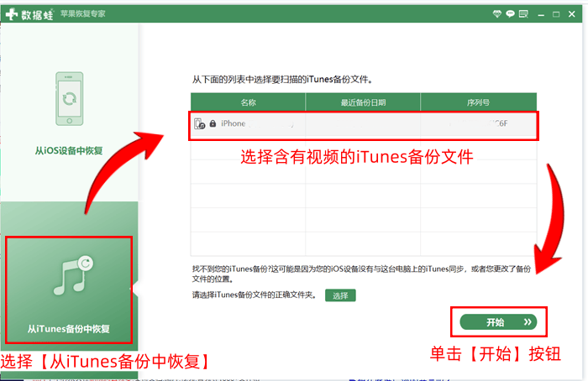
Task: Click the 数据蛙 logo
Action: click(x=29, y=14)
